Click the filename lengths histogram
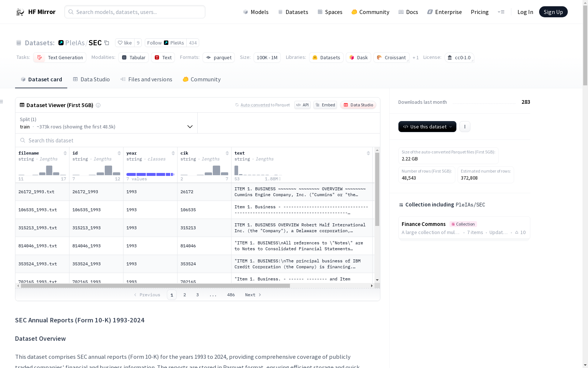The image size is (588, 368). [x=42, y=170]
